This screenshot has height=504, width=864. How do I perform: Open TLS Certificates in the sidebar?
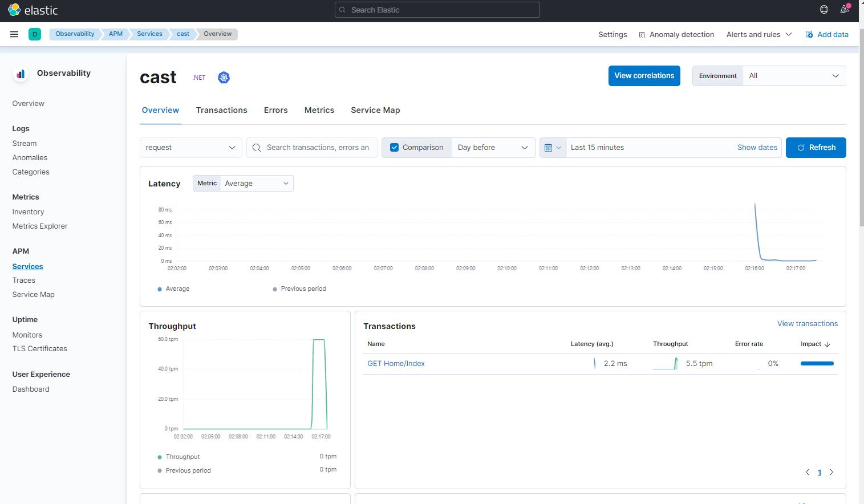pos(40,349)
